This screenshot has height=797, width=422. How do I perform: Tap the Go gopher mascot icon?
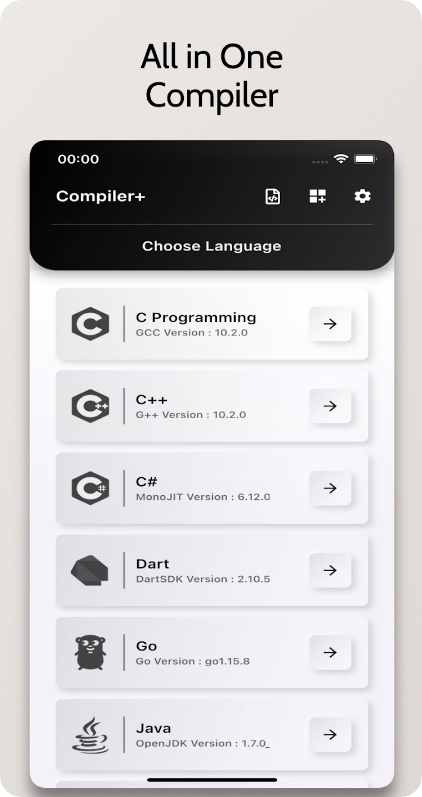(x=90, y=652)
